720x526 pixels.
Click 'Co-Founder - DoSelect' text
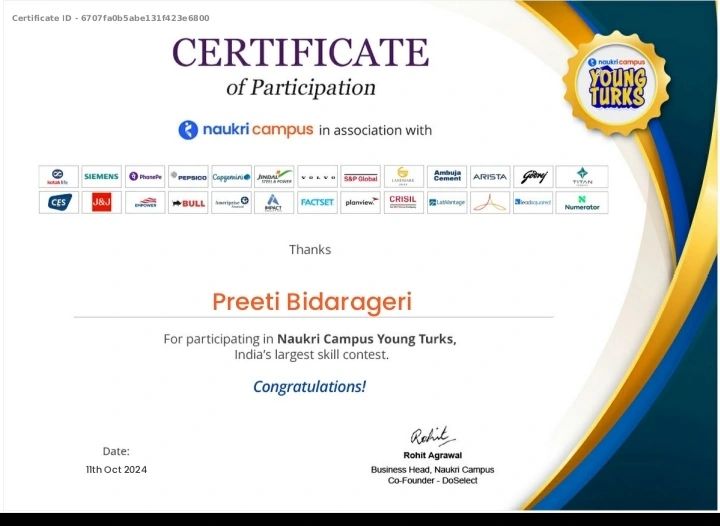point(433,481)
